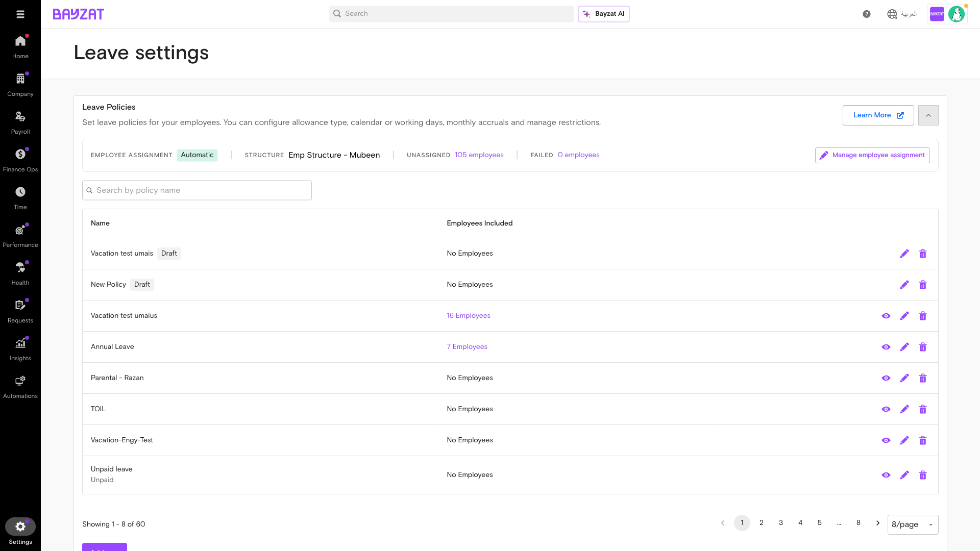Click the top global Search bar
The image size is (980, 551).
(451, 14)
